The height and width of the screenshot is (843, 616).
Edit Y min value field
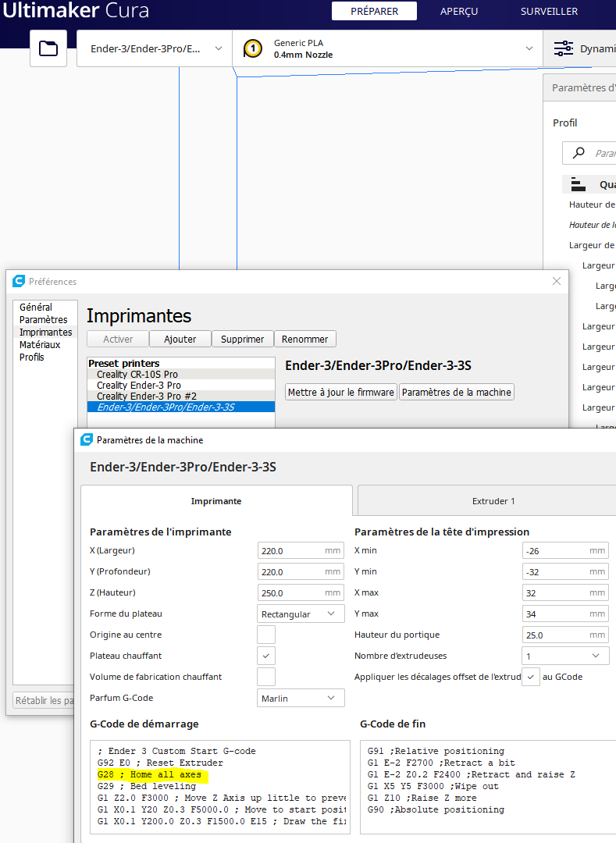click(x=565, y=571)
